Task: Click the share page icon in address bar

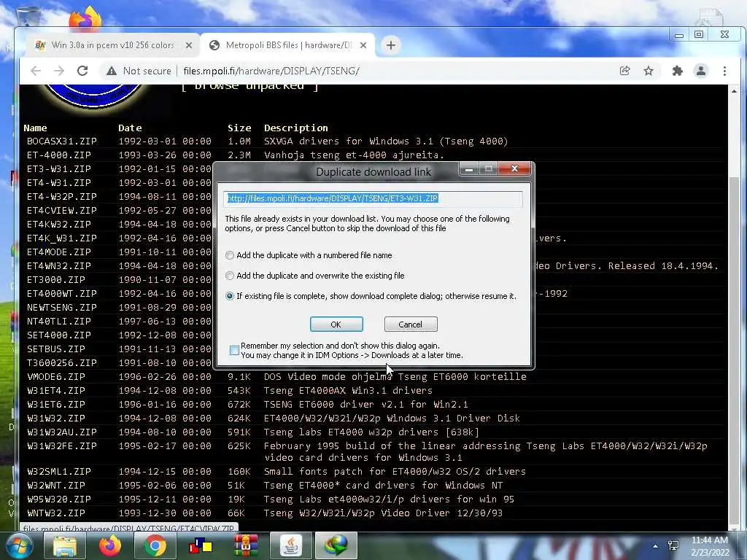Action: pos(624,71)
